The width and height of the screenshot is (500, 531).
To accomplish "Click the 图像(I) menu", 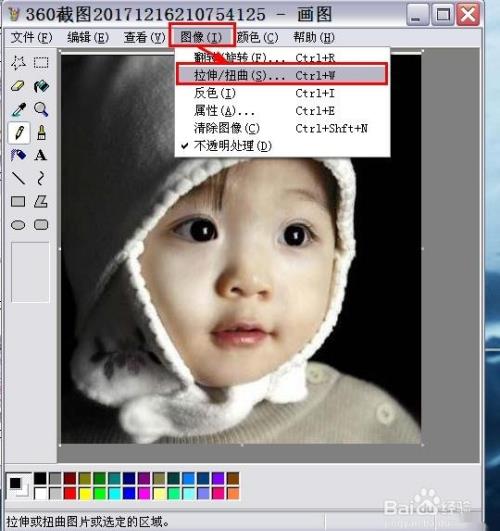I will coord(202,37).
